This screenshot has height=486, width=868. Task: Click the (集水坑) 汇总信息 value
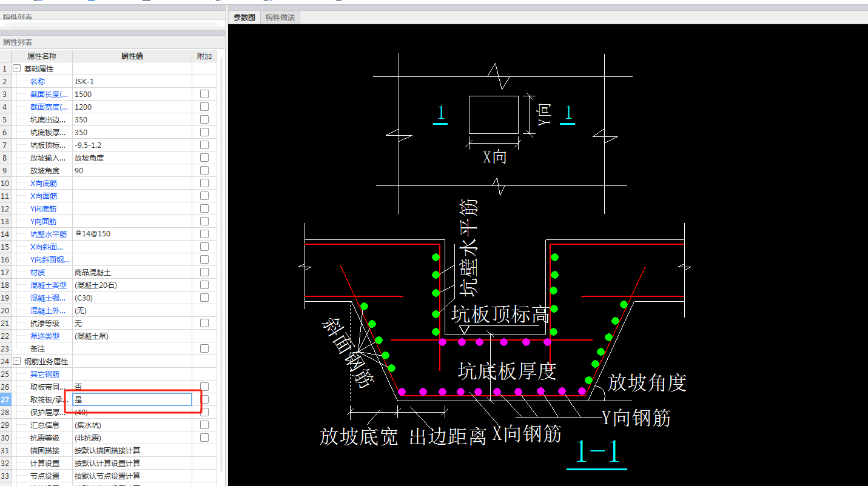point(132,425)
